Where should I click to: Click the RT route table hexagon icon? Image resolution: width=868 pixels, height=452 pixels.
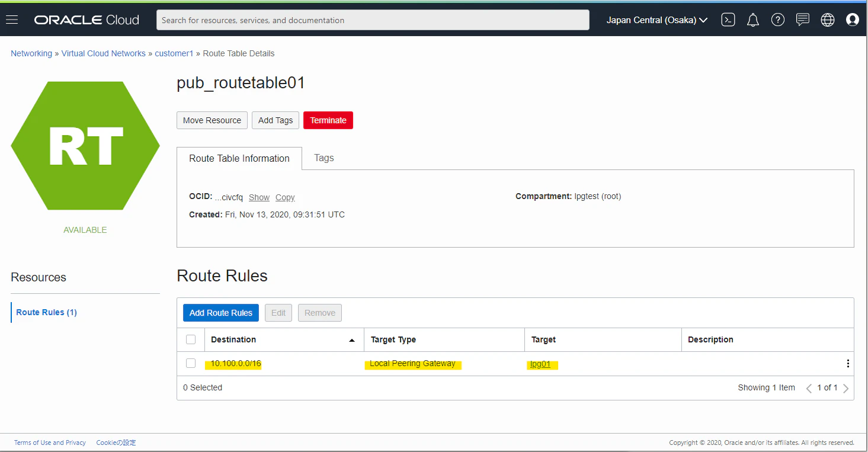85,146
